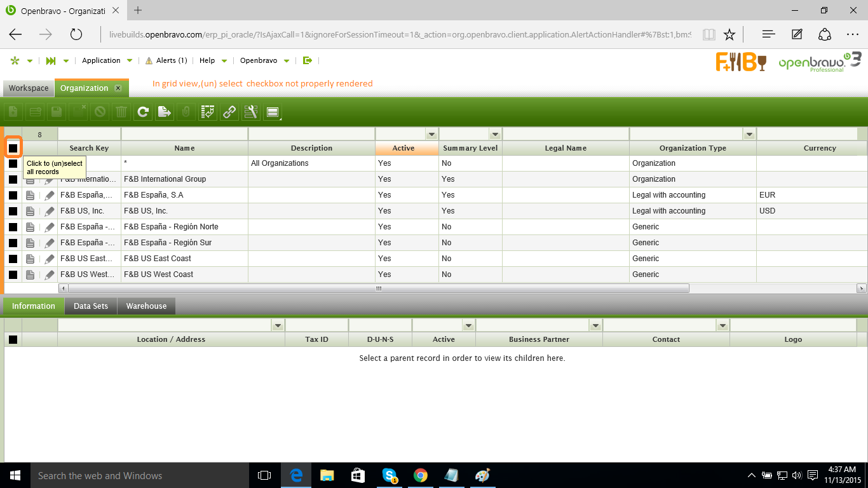Check the F&B US West Coast row checkbox
Viewport: 868px width, 488px height.
13,274
